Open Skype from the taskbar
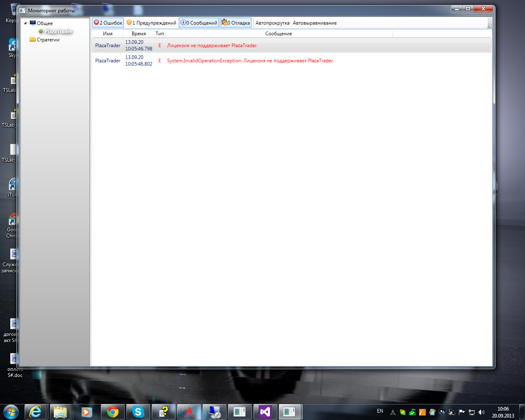This screenshot has width=525, height=420. click(x=138, y=412)
